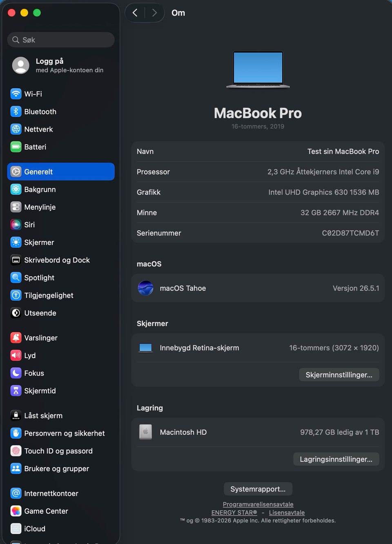Select the Bluetooth icon in sidebar

point(16,112)
